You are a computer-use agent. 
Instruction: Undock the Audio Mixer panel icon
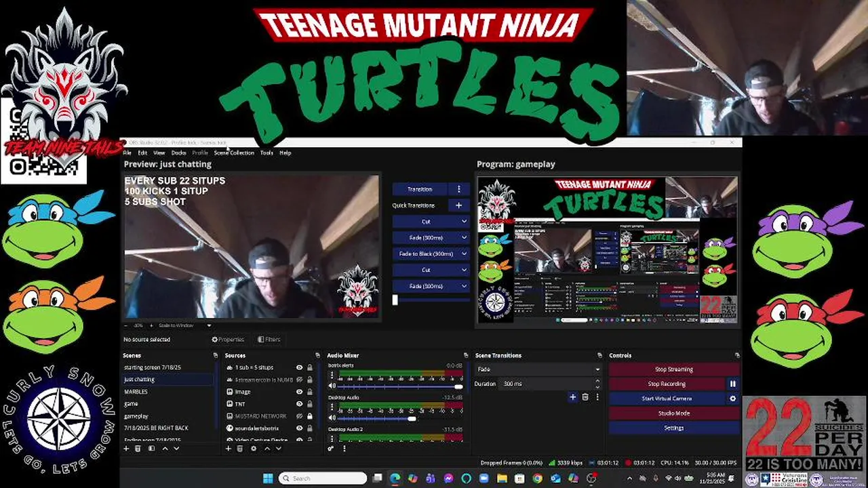point(465,355)
